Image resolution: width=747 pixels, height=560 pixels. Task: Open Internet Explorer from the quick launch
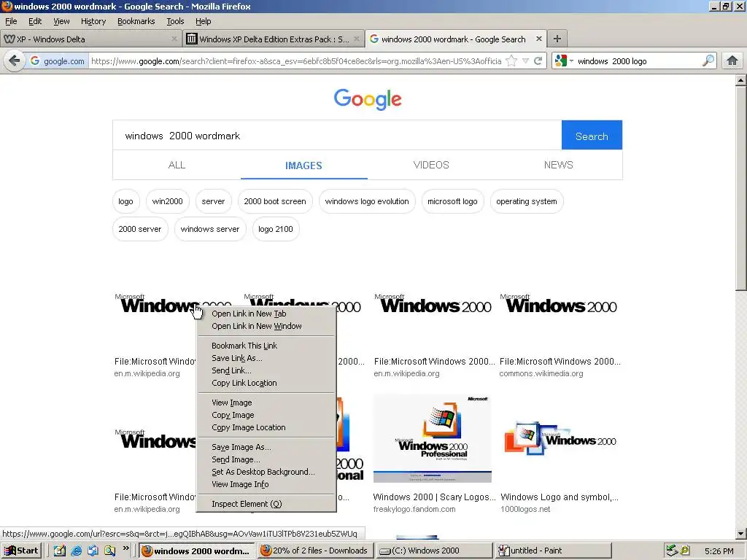point(76,551)
